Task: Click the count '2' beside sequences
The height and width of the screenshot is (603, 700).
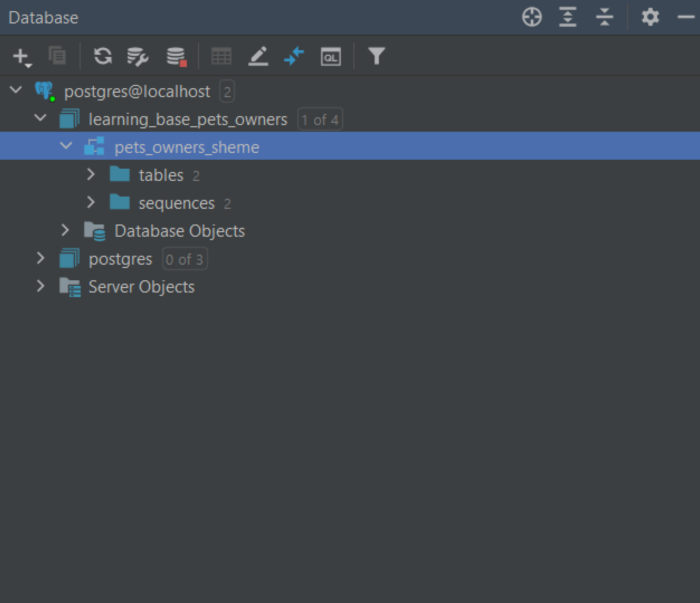Action: tap(227, 204)
